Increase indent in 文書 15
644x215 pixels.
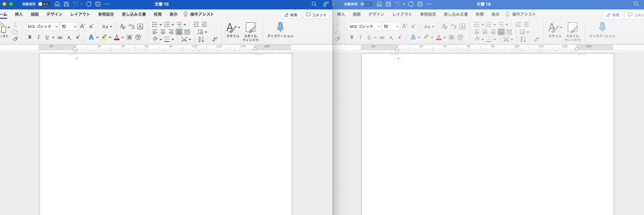click(204, 25)
